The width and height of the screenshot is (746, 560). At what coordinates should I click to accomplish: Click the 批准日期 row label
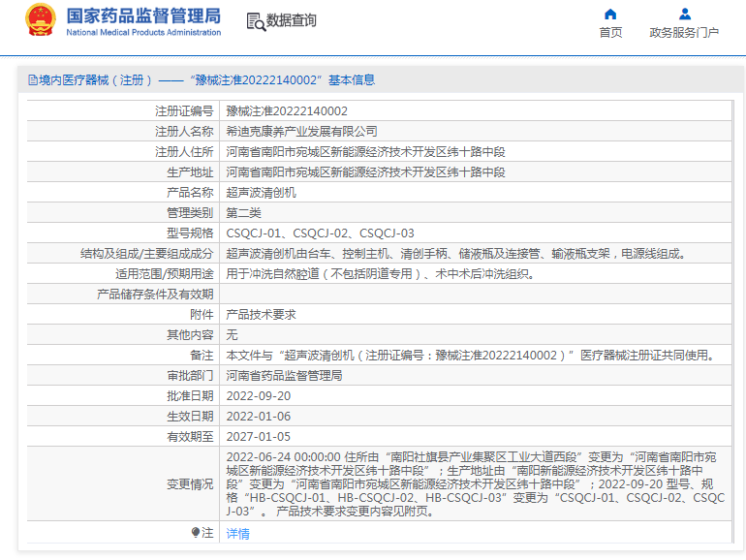pos(190,396)
